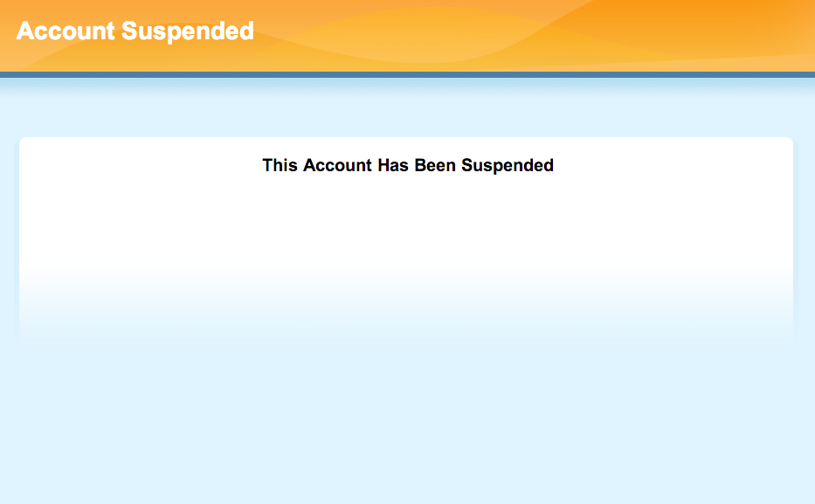The height and width of the screenshot is (504, 815).
Task: Click the word "Account" in the panel heading
Action: click(x=338, y=165)
